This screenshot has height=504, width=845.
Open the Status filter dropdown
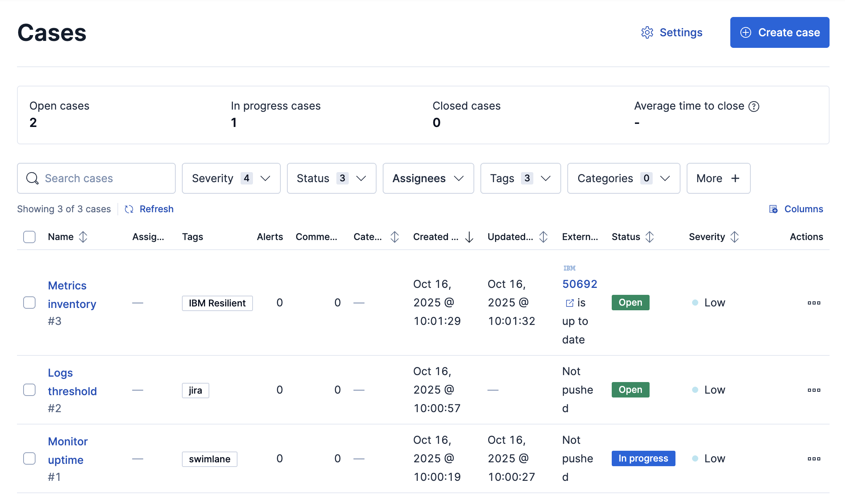361,178
